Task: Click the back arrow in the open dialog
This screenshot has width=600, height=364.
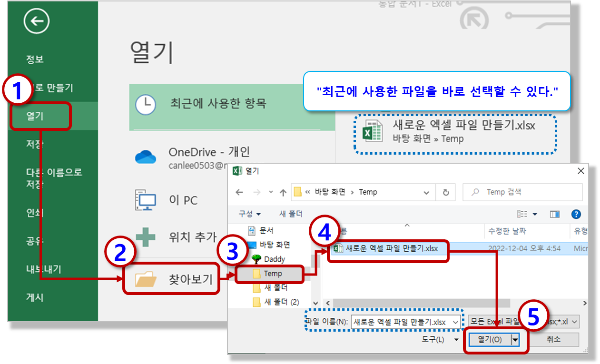Action: point(240,192)
